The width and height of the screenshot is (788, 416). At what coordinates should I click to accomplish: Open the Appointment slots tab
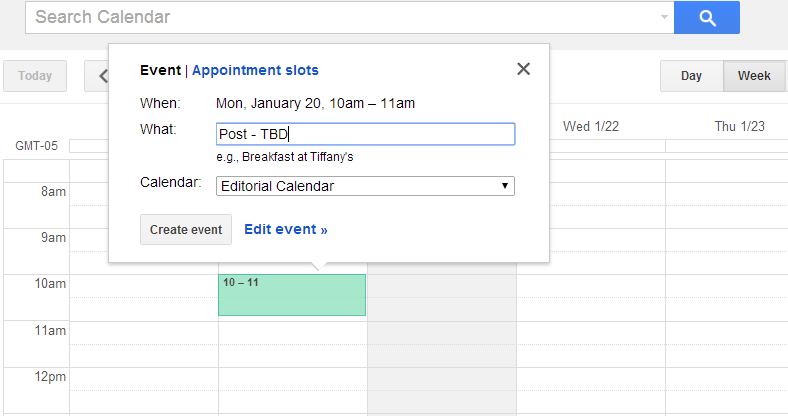pyautogui.click(x=255, y=70)
